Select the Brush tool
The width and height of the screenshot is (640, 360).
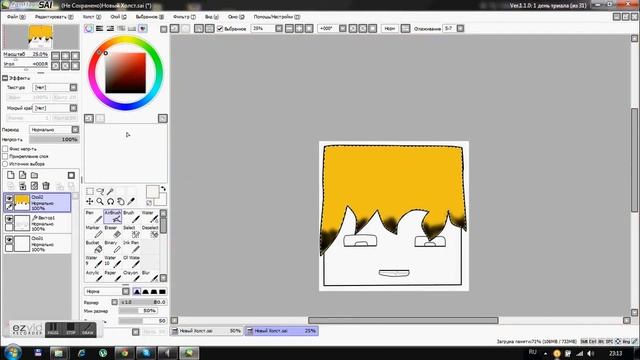pos(131,216)
